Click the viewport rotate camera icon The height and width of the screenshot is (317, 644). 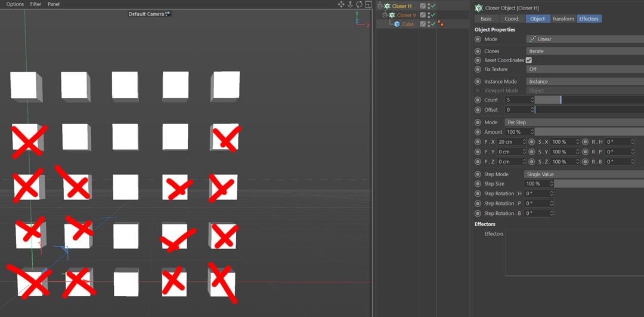[360, 4]
